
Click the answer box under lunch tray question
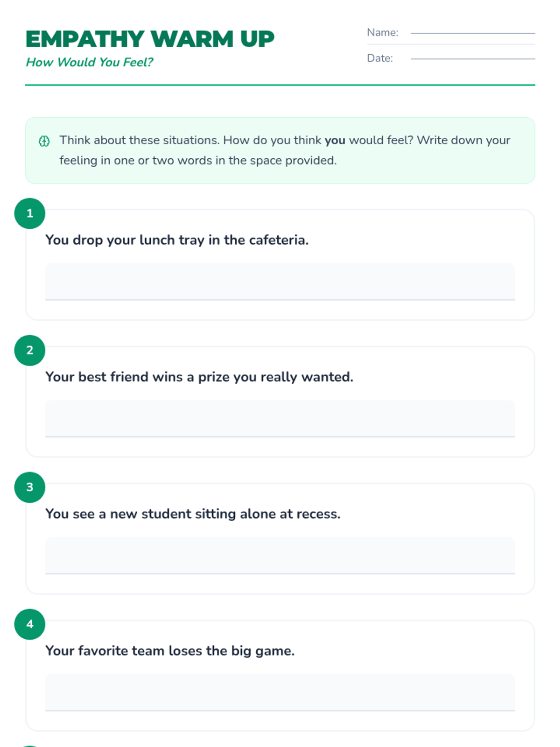point(280,282)
